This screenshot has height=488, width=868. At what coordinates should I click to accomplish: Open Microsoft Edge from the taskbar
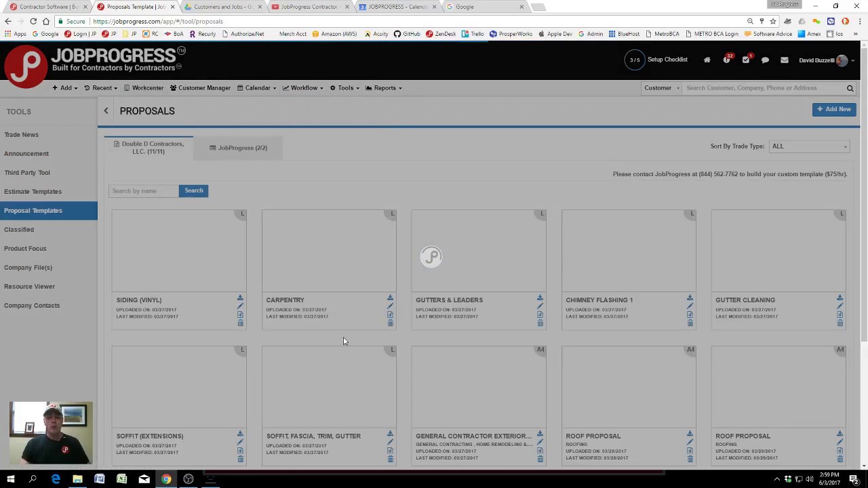point(56,479)
